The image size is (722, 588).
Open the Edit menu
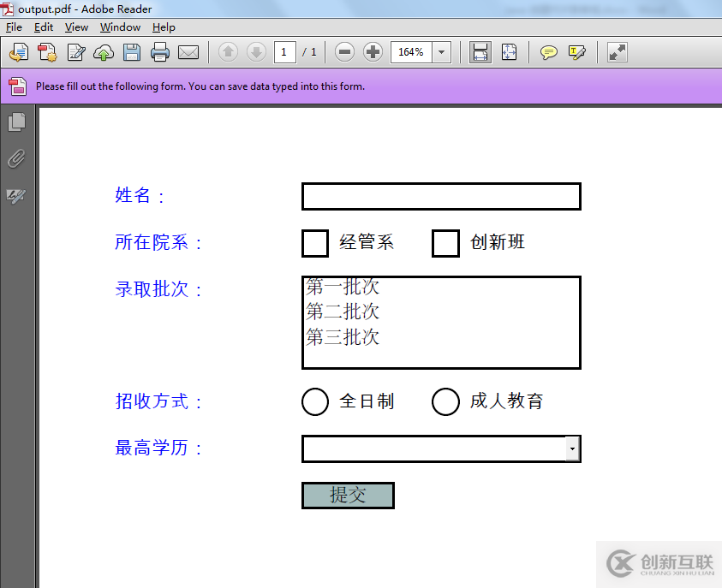tap(44, 27)
